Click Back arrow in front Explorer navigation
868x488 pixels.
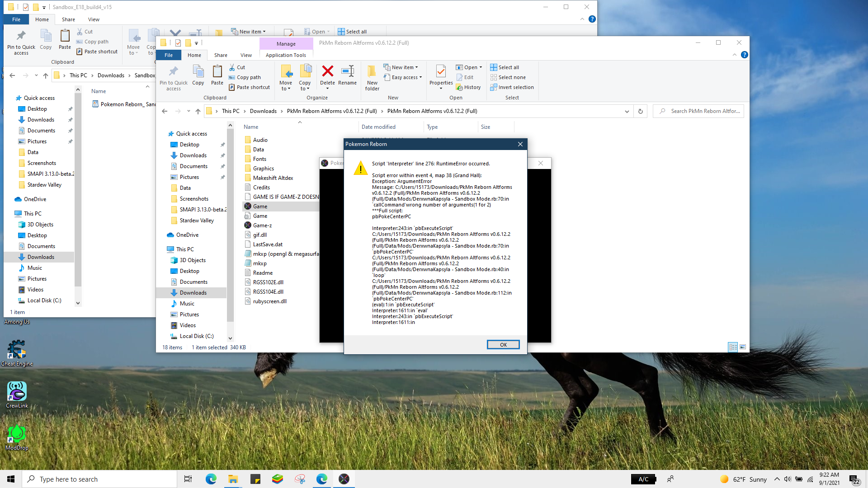click(165, 111)
